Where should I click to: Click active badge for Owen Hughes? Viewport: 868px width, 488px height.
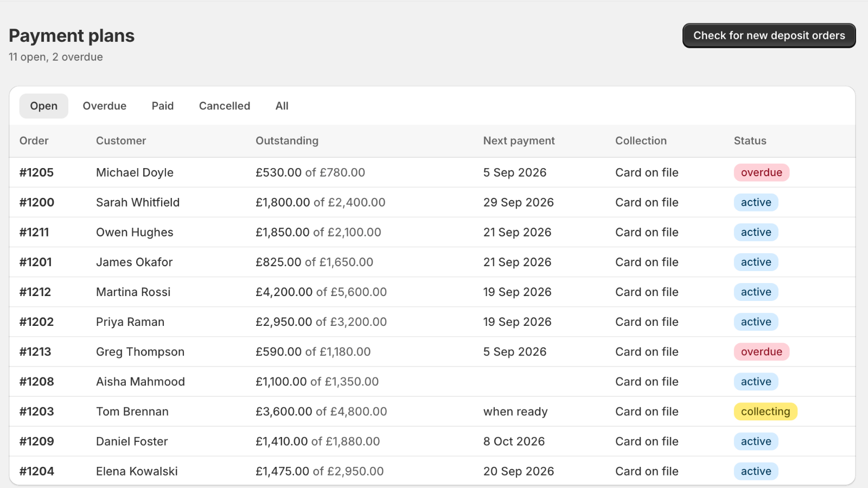click(756, 232)
